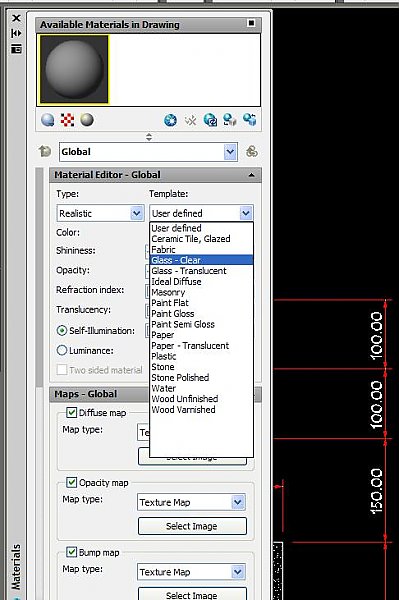This screenshot has height=600, width=399.
Task: Select the gray sphere material swatch
Action: (74, 69)
